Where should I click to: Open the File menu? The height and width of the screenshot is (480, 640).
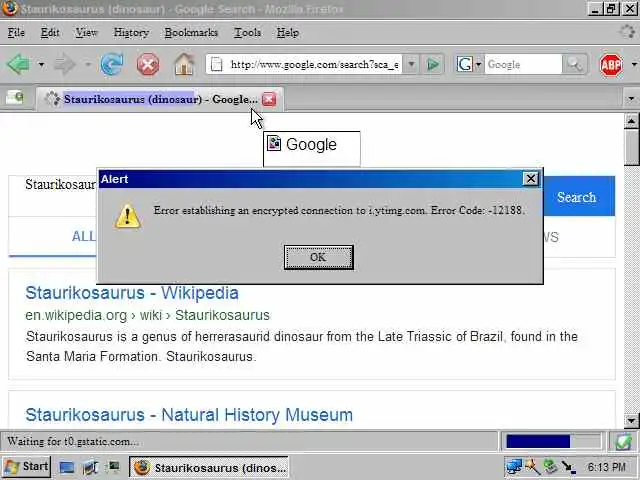(x=16, y=32)
